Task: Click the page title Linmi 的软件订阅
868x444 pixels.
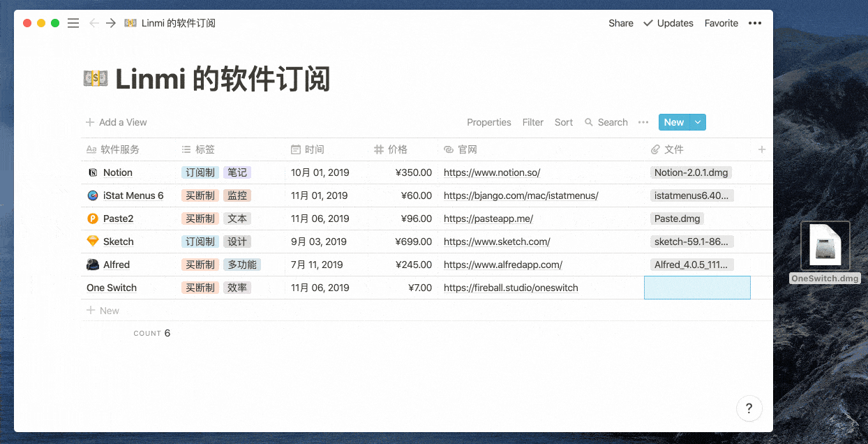Action: [x=223, y=80]
